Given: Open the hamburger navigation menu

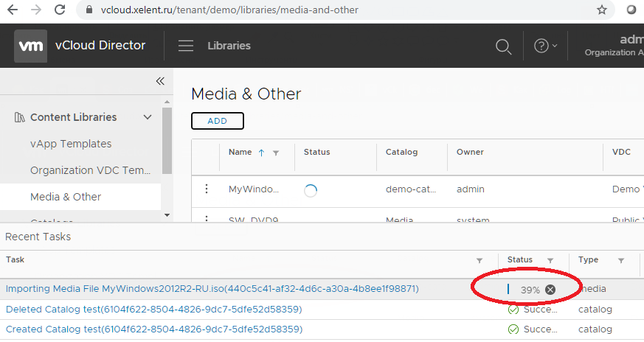Looking at the screenshot, I should tap(186, 46).
